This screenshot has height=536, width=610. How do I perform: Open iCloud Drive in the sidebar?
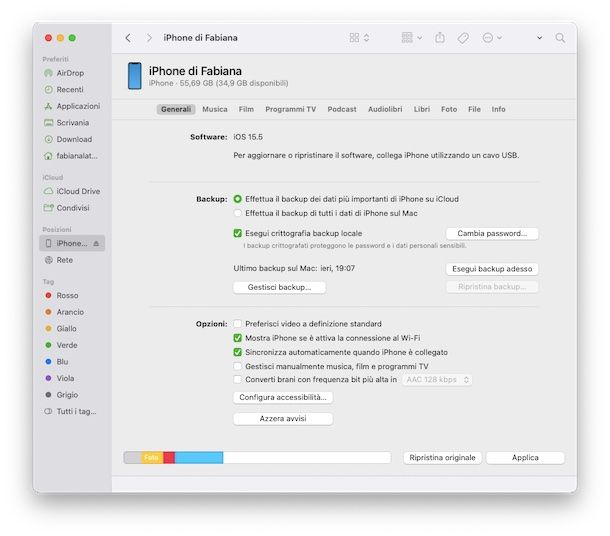[x=72, y=191]
